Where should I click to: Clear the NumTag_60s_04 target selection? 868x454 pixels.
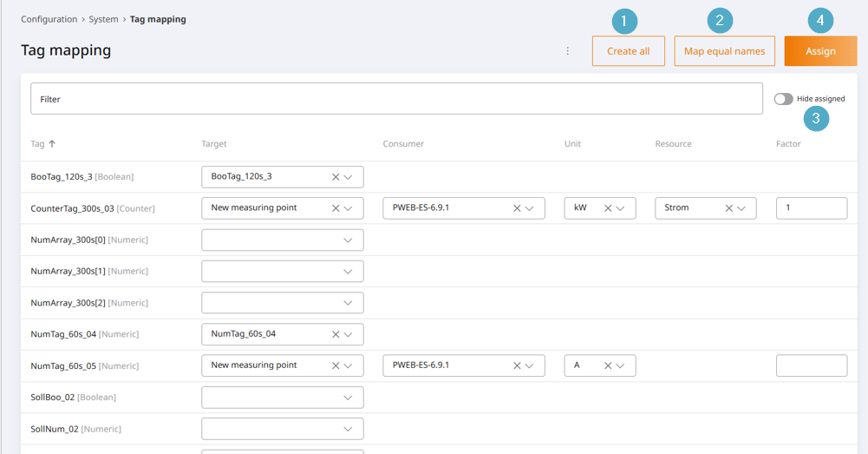click(336, 334)
